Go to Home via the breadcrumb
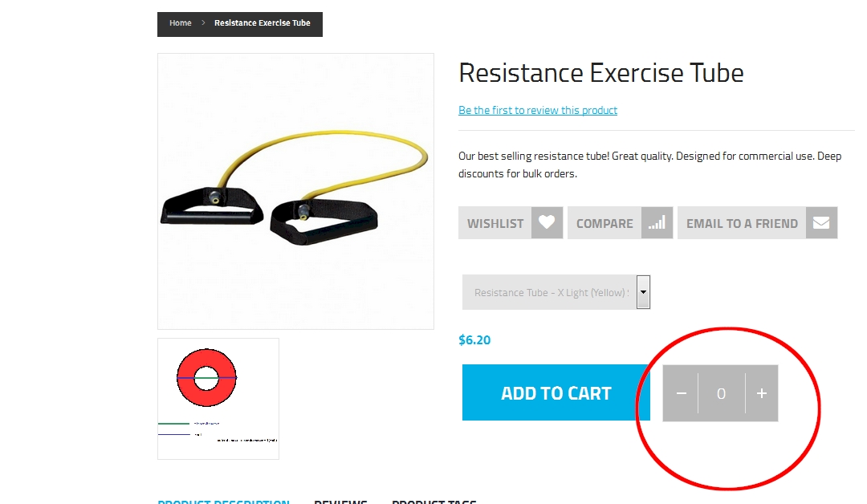Image resolution: width=867 pixels, height=504 pixels. tap(181, 22)
